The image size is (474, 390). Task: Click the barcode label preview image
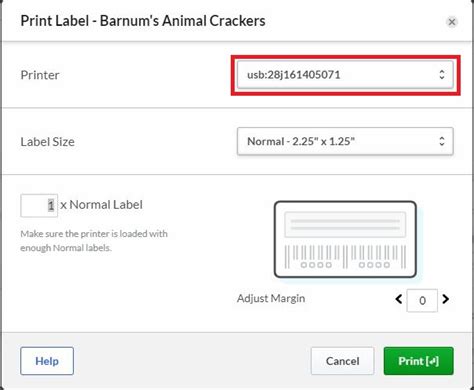tap(345, 239)
